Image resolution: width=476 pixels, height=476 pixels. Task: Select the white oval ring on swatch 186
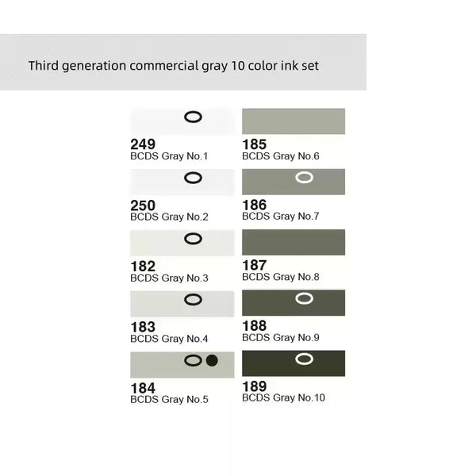(x=303, y=178)
